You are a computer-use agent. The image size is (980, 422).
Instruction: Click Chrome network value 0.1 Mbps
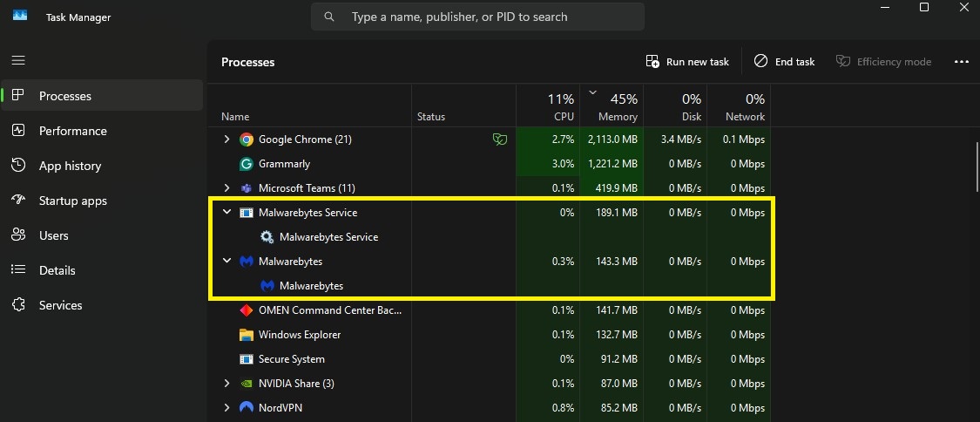(744, 140)
